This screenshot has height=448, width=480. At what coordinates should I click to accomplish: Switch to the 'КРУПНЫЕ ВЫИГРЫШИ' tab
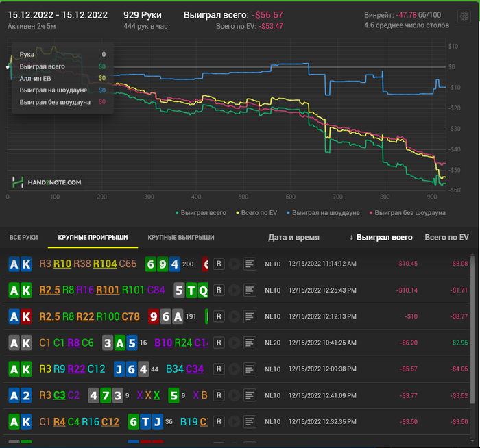coord(181,238)
